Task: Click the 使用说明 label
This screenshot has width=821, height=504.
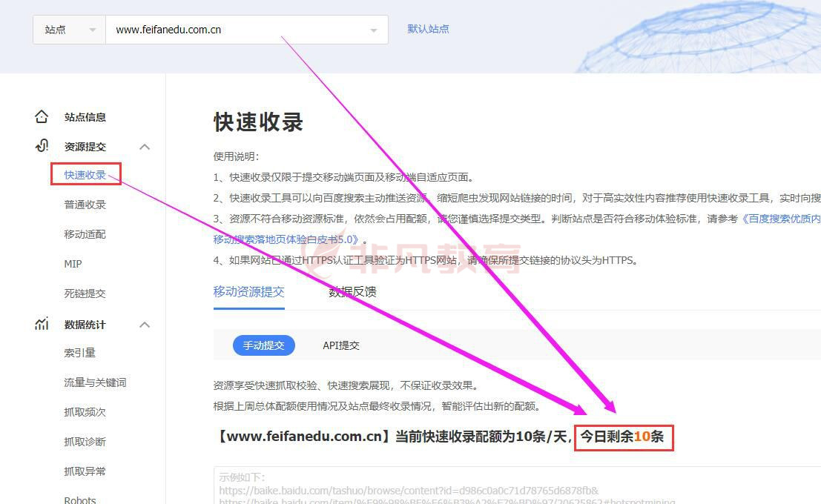Action: pos(236,156)
